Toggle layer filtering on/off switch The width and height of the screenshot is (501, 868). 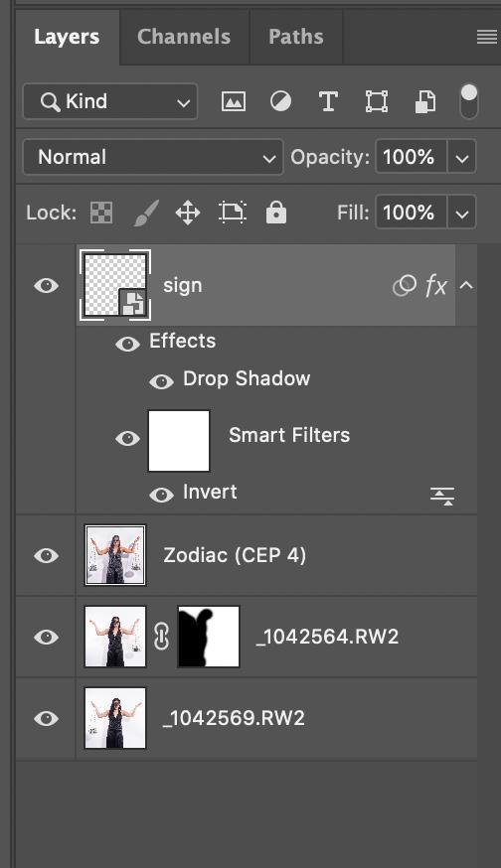(x=469, y=101)
